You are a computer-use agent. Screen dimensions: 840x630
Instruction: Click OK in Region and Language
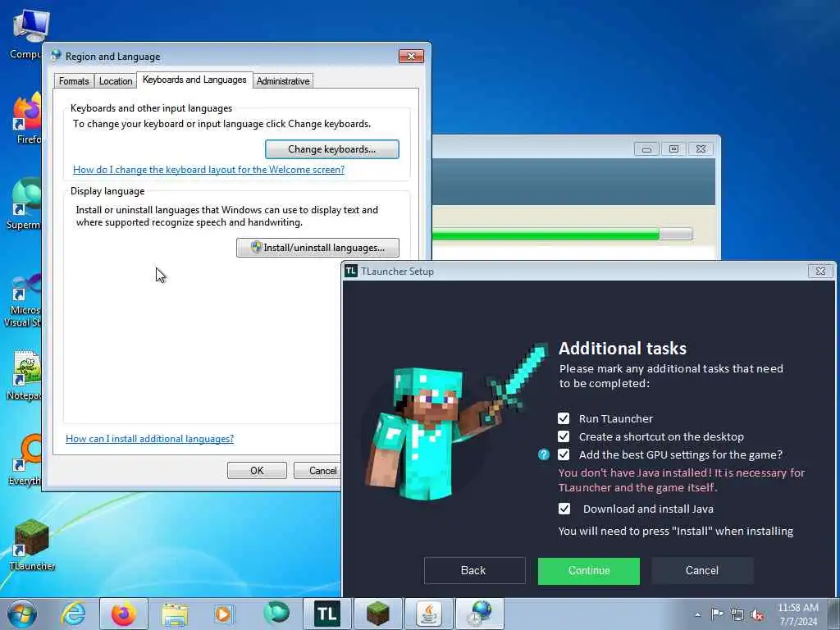click(257, 470)
